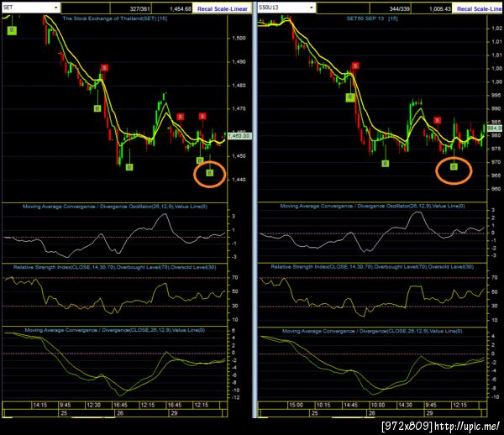This screenshot has height=435, width=504.
Task: Click the SET Relative Strength Index panel title
Action: click(x=115, y=267)
